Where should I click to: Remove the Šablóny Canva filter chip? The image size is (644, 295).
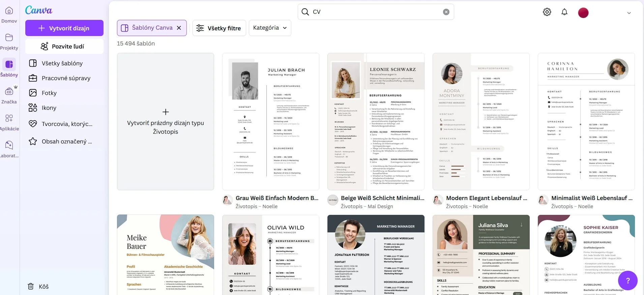tap(179, 28)
